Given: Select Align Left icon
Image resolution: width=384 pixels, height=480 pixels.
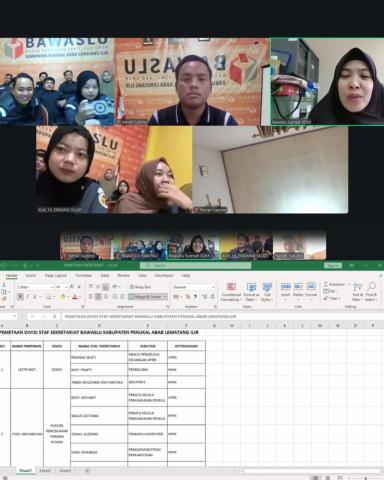Looking at the screenshot, I should click(91, 297).
